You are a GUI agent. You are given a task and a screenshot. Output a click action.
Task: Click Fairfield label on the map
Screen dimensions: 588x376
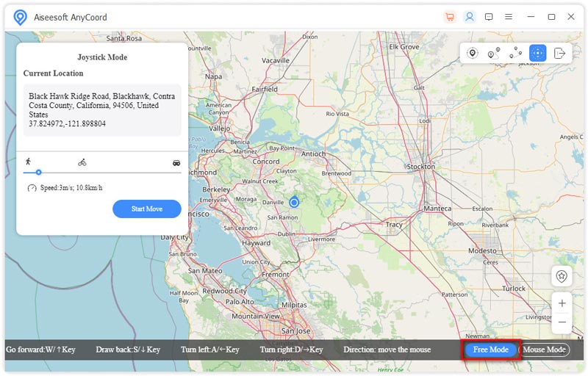coord(265,89)
